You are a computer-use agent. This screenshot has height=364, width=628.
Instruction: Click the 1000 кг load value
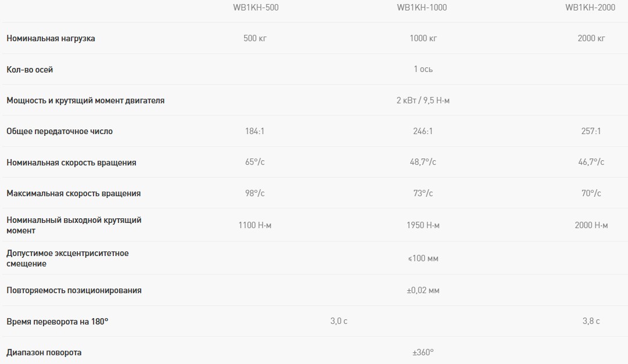[x=423, y=38]
